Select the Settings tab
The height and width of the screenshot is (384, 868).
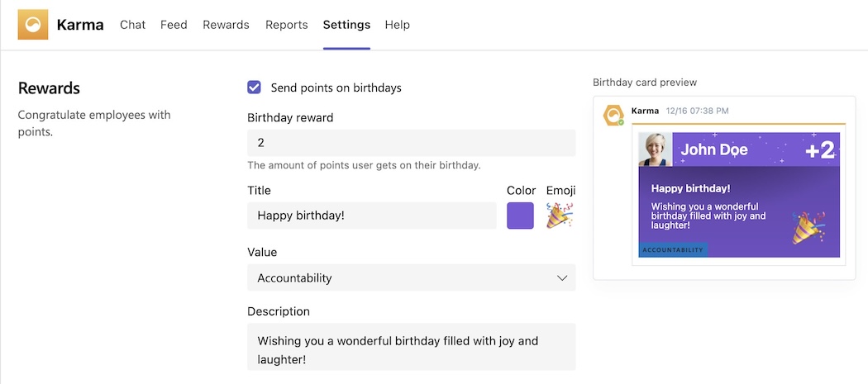coord(346,25)
